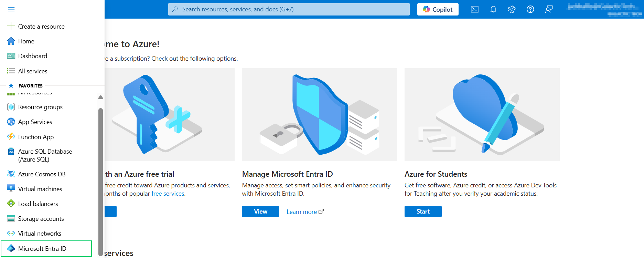Viewport: 644px width, 258px height.
Task: Open the Help question mark icon
Action: 530,9
